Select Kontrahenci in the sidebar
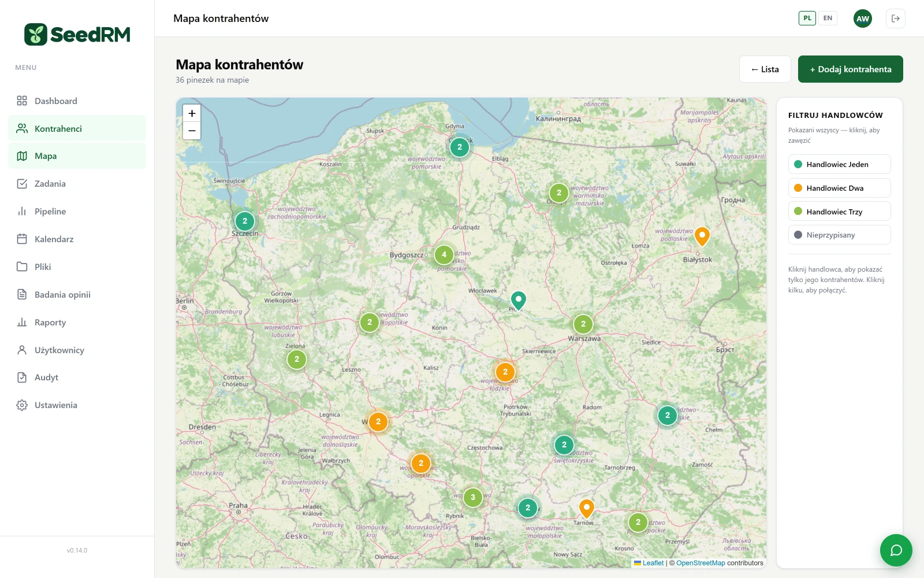Viewport: 924px width, 578px height. point(77,128)
